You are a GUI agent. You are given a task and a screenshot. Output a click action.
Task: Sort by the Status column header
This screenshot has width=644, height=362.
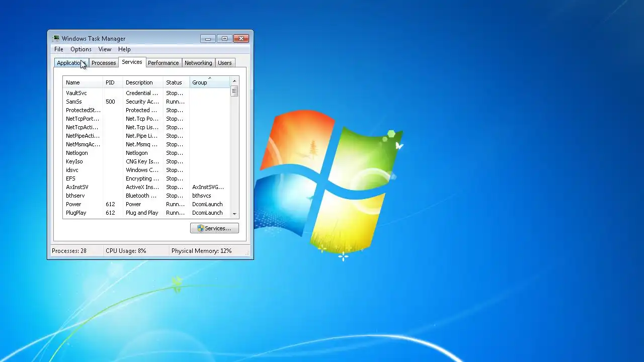point(177,82)
